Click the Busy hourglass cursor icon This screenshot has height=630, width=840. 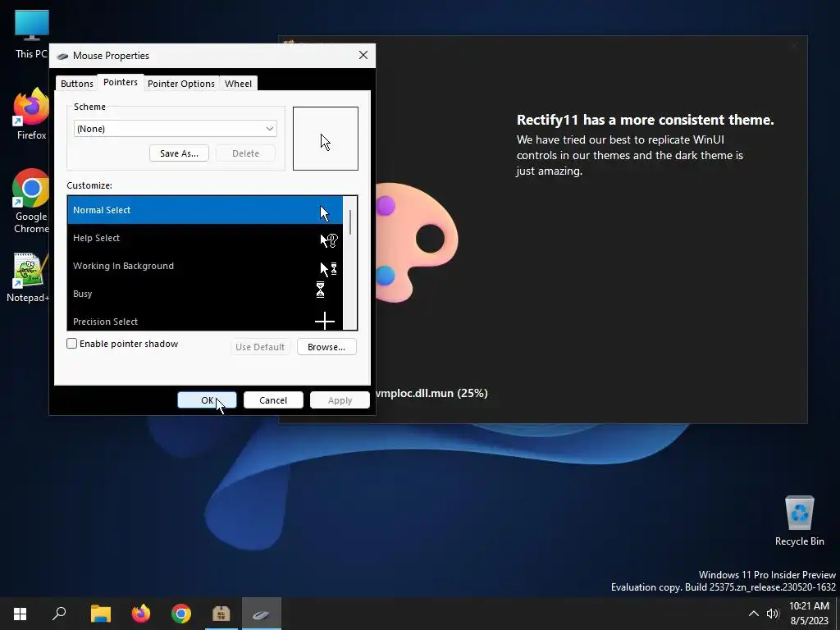[320, 290]
